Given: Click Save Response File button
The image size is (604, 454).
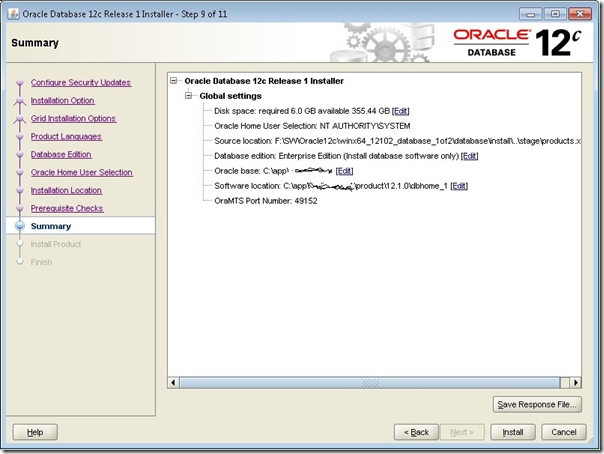Looking at the screenshot, I should coord(537,404).
